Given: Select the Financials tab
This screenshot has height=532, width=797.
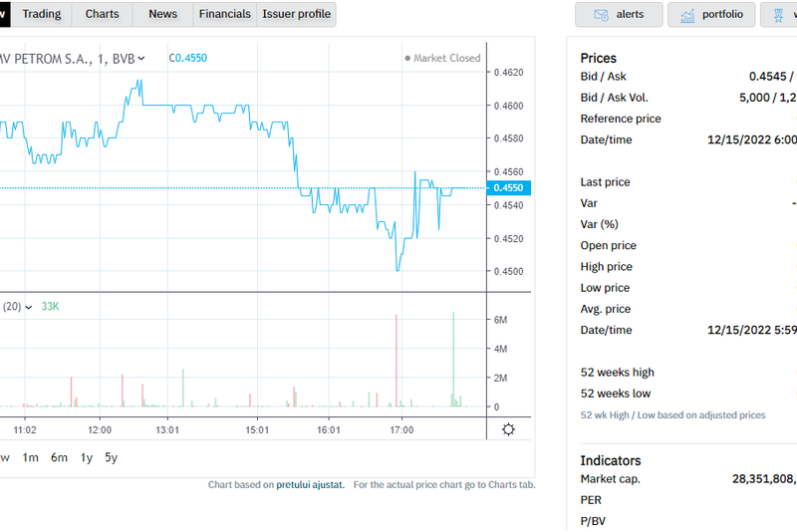Looking at the screenshot, I should (224, 14).
